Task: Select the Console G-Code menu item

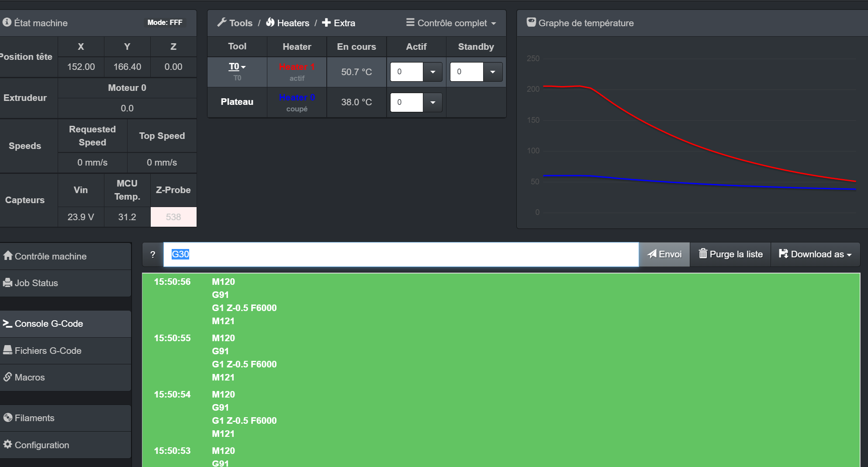Action: tap(66, 324)
